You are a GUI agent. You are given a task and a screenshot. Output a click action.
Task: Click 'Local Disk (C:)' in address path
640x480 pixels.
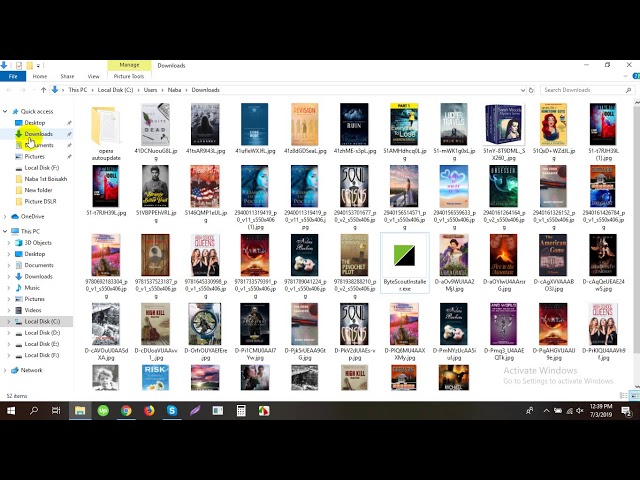click(116, 90)
